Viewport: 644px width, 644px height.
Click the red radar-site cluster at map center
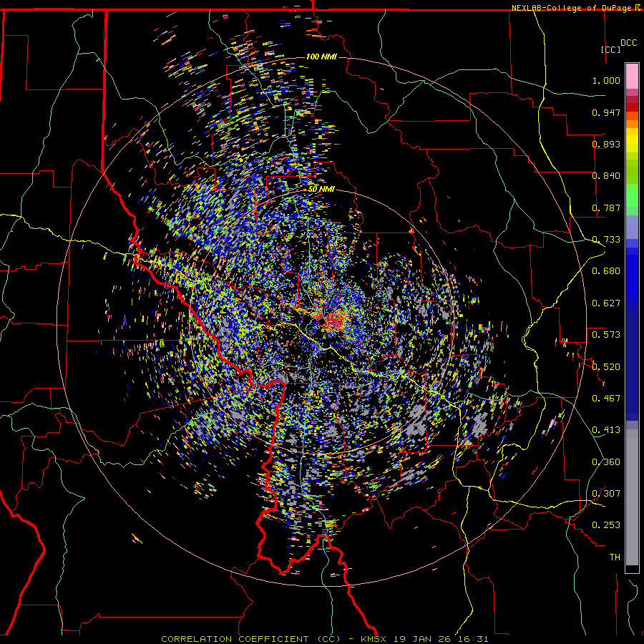[335, 321]
